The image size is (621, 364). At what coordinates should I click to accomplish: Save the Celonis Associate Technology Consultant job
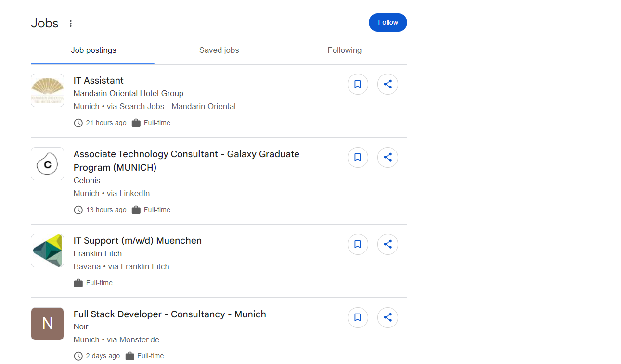pos(358,157)
